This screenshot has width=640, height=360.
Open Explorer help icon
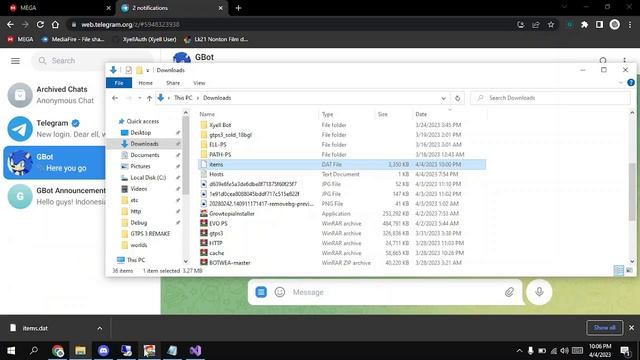[x=631, y=83]
